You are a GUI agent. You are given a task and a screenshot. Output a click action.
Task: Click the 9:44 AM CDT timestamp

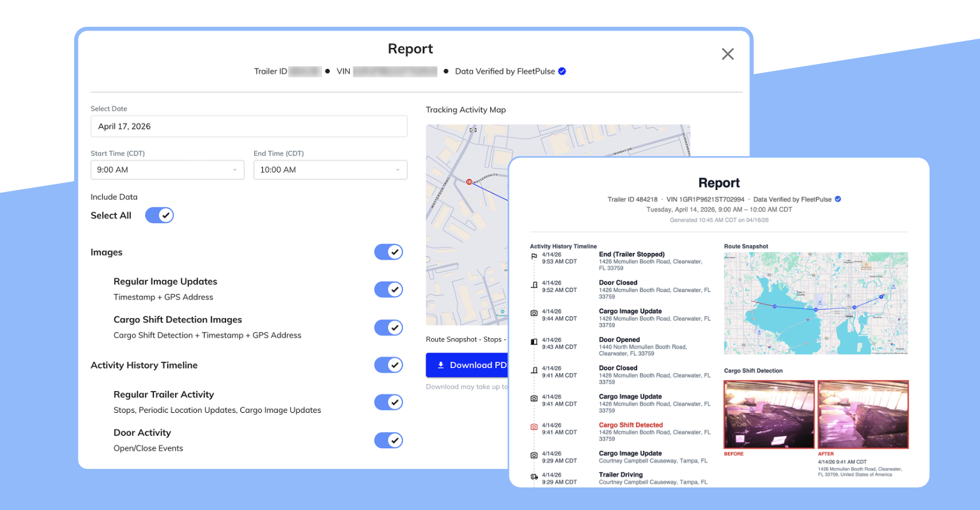[559, 318]
